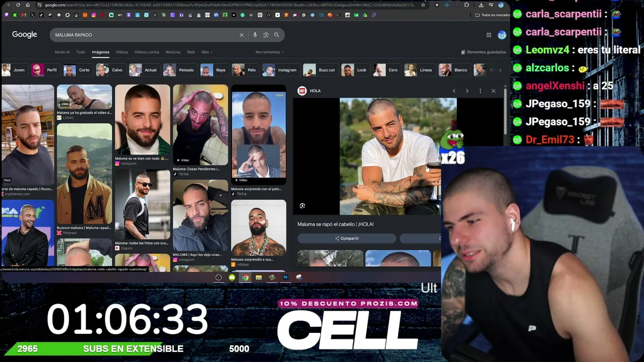The image size is (644, 362).
Task: Open the 'Maluma se ve bien con todo' thumbnail
Action: point(142,120)
